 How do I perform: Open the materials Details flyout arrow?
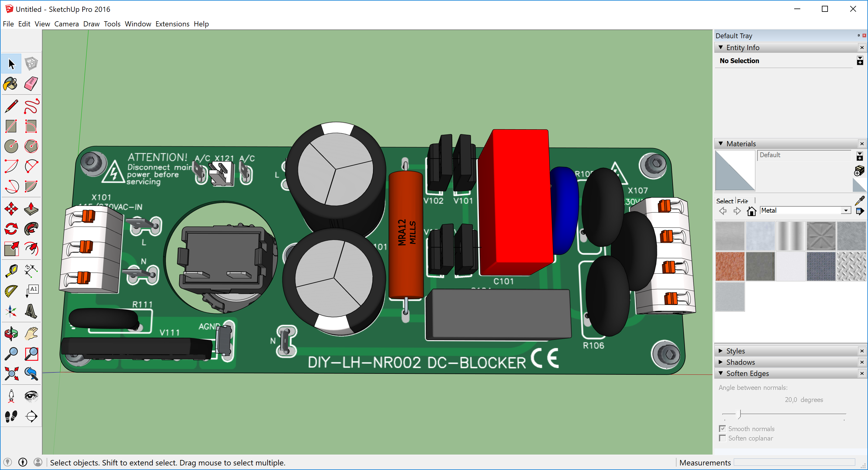pos(859,211)
